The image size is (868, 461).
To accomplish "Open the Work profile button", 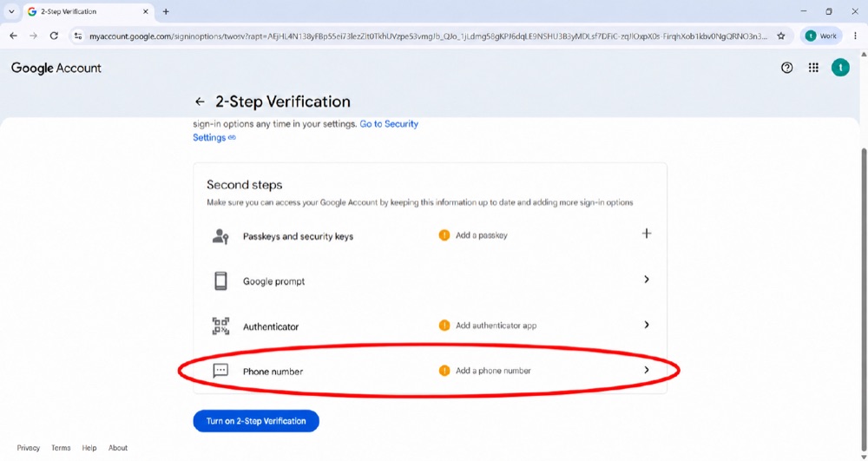I will [821, 36].
